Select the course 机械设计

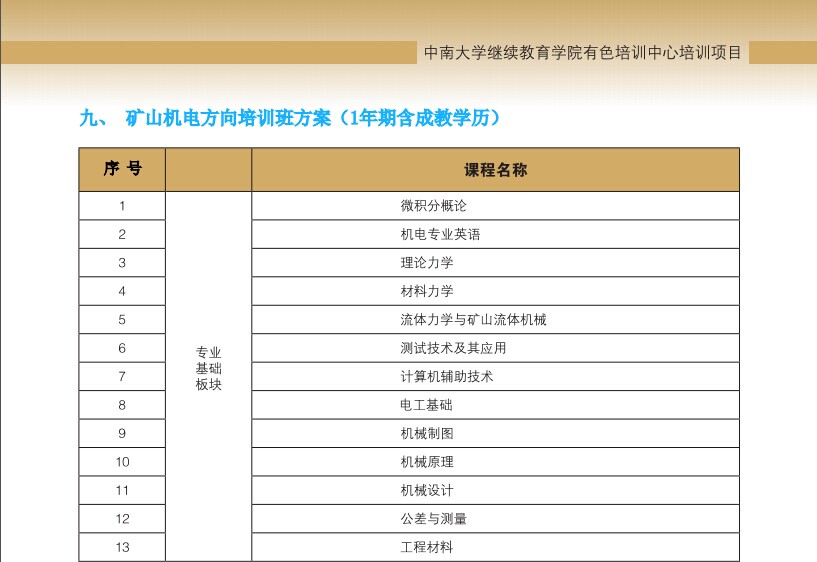point(427,490)
